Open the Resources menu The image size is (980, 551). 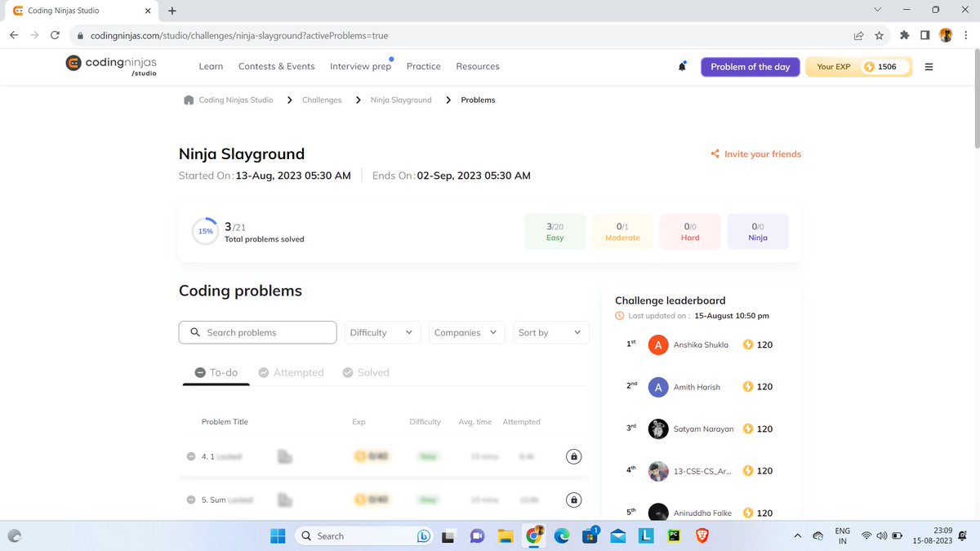pyautogui.click(x=478, y=66)
